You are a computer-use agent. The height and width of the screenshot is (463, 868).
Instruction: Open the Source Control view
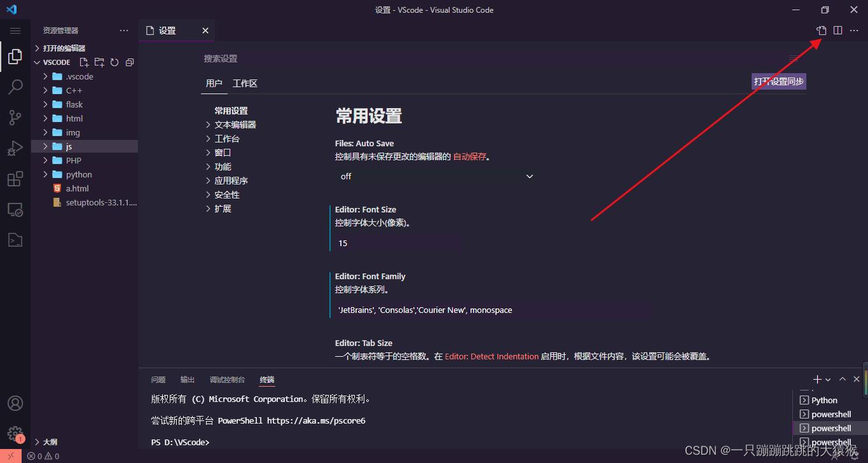15,118
